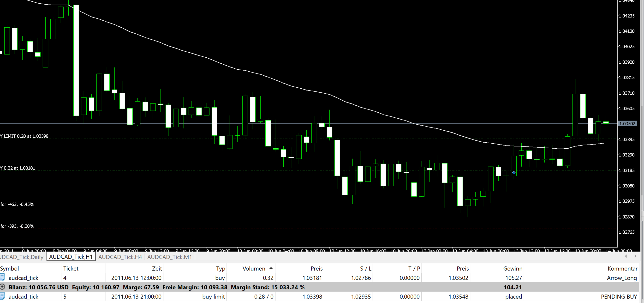The image size is (644, 303).
Task: Click the buy limit 0.28 at 1.03398 chart label
Action: (x=24, y=136)
